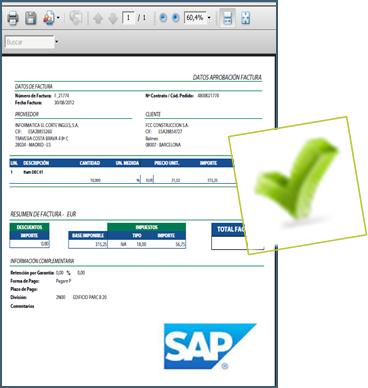Click the CLIENTE section heading

click(153, 114)
